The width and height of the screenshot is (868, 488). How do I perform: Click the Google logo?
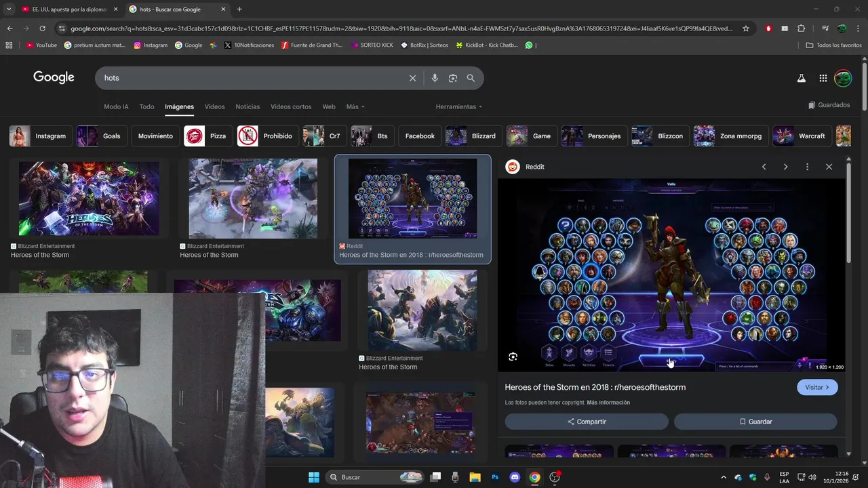(x=54, y=77)
